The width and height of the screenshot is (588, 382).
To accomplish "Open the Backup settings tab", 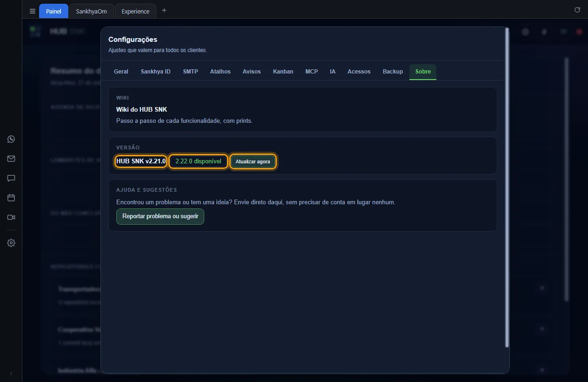I will click(x=393, y=72).
